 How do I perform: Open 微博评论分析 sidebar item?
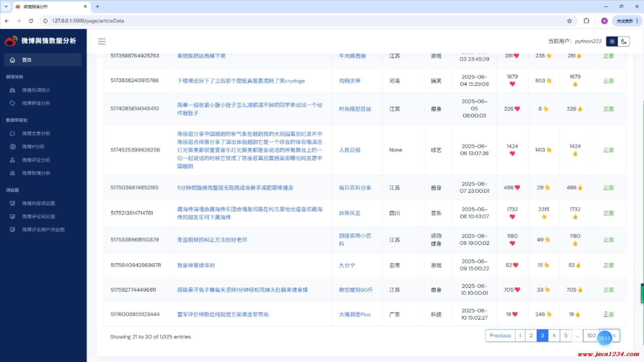(x=36, y=160)
